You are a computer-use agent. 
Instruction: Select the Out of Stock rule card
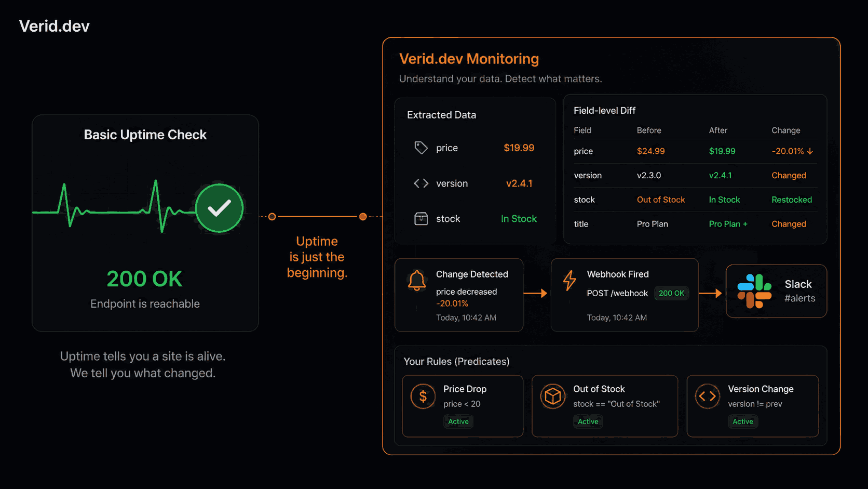[x=605, y=406]
